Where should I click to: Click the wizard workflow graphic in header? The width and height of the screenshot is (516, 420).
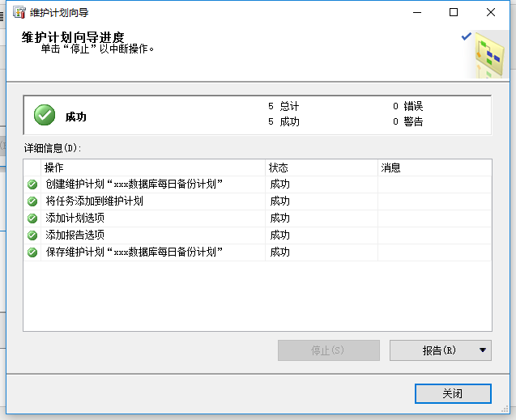point(489,55)
